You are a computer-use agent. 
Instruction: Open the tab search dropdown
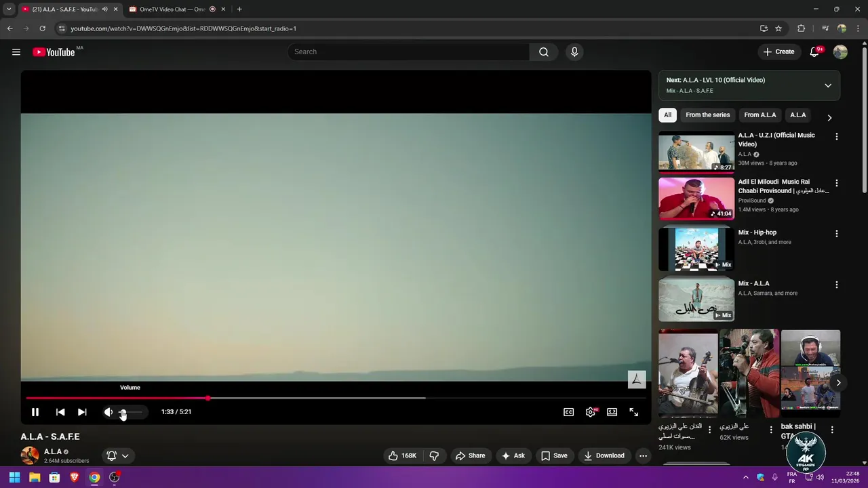coord(9,9)
